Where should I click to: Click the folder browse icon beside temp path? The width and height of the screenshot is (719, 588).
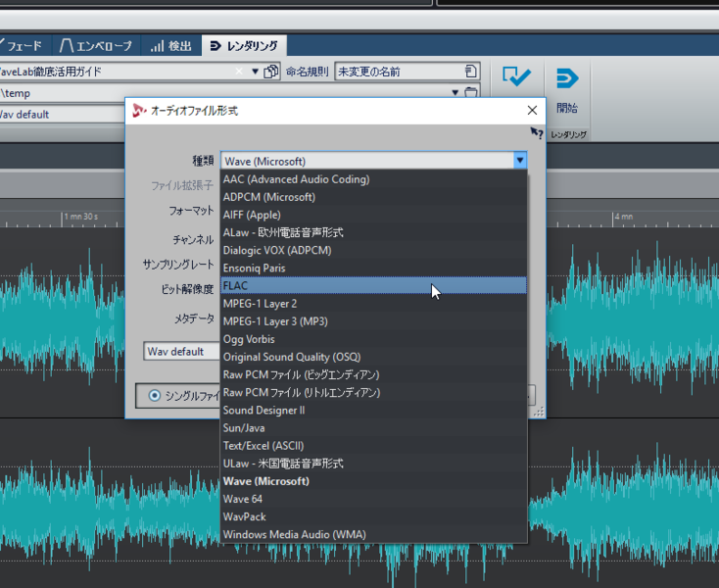coord(471,92)
